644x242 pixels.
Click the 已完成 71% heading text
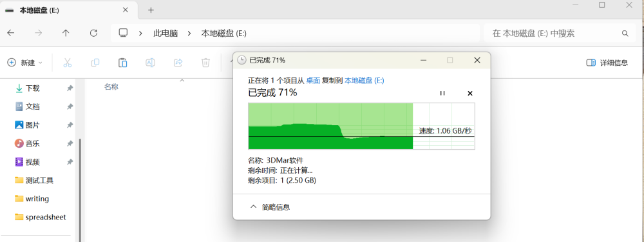(x=272, y=92)
